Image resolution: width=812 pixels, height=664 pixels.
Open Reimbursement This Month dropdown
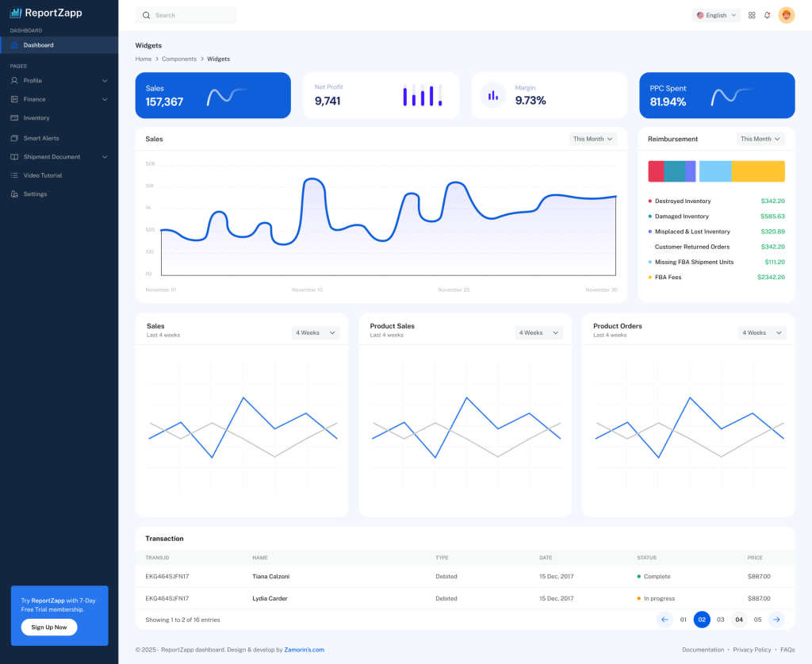point(760,139)
